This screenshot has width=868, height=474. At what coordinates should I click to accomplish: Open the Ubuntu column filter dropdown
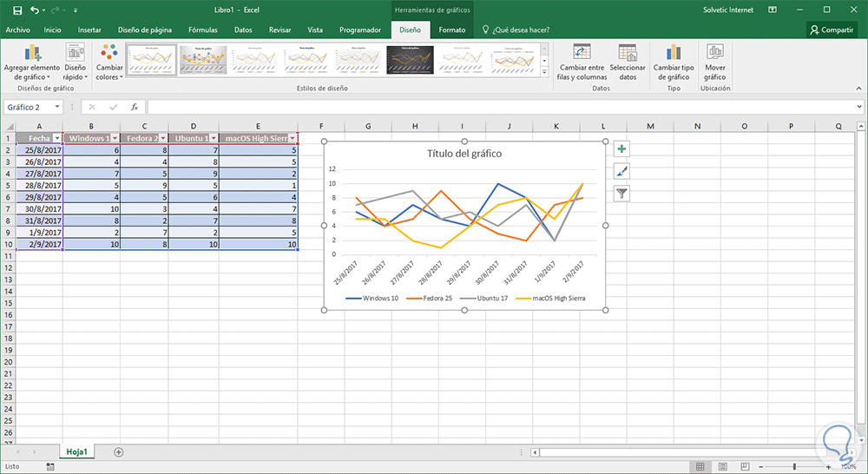click(214, 138)
